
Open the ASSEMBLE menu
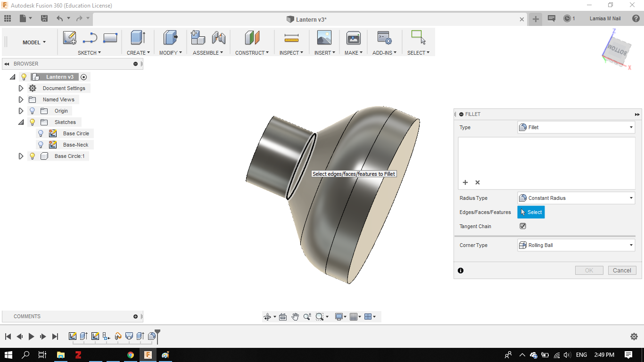tap(208, 53)
